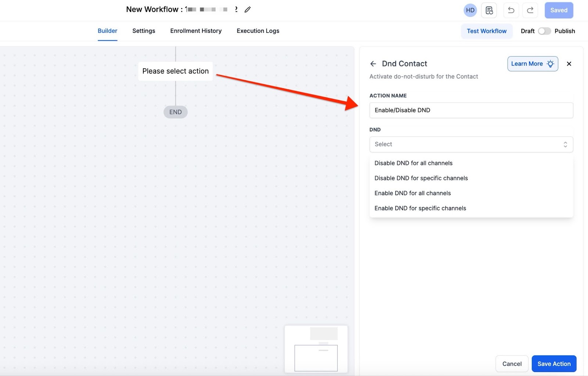
Task: Open the Enrollment History tab
Action: [196, 31]
